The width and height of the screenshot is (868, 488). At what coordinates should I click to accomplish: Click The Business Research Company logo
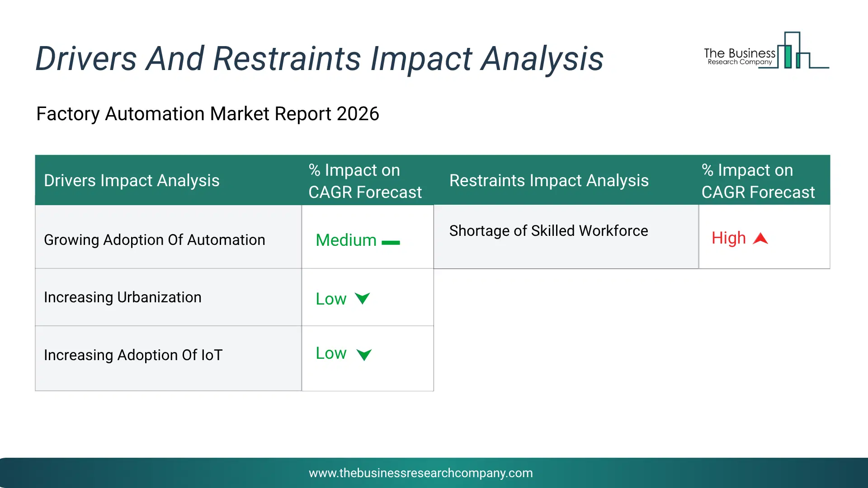766,51
